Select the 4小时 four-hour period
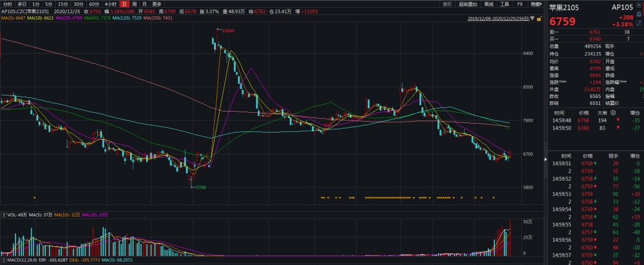The height and width of the screenshot is (265, 644). pos(110,4)
